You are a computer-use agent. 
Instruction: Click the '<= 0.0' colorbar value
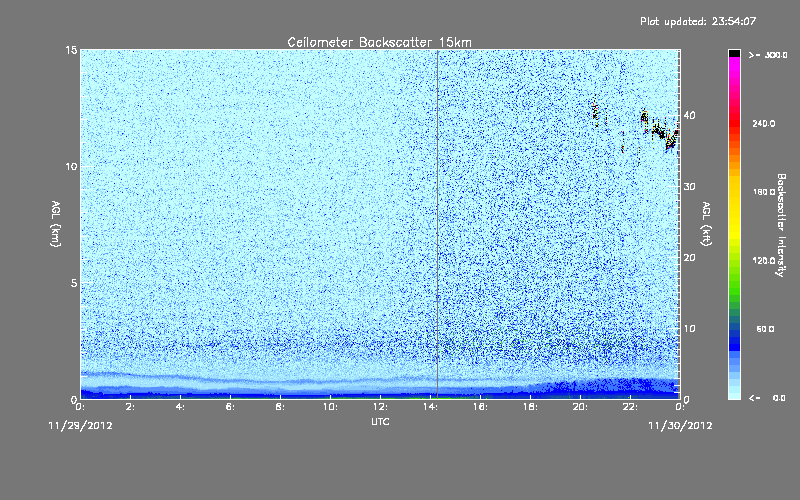(767, 398)
